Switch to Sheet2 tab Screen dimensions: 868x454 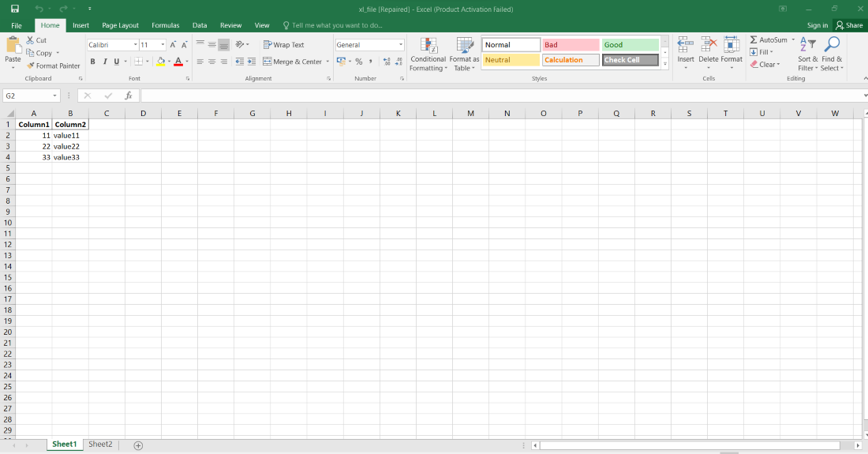[x=100, y=444]
